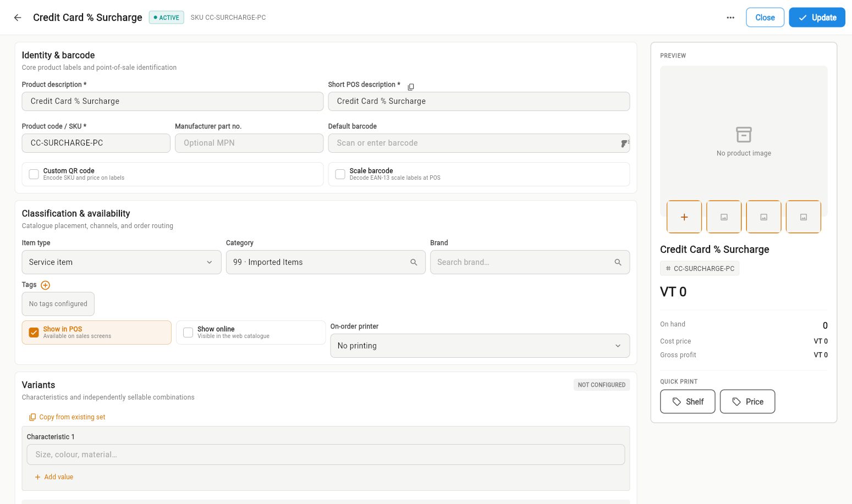Select the fourth image thumbnail slot

(804, 217)
